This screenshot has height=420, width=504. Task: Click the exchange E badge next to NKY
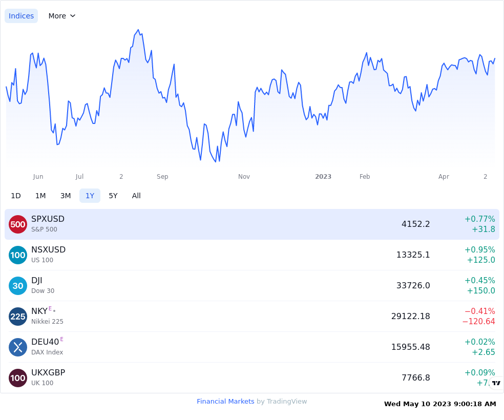[50, 308]
